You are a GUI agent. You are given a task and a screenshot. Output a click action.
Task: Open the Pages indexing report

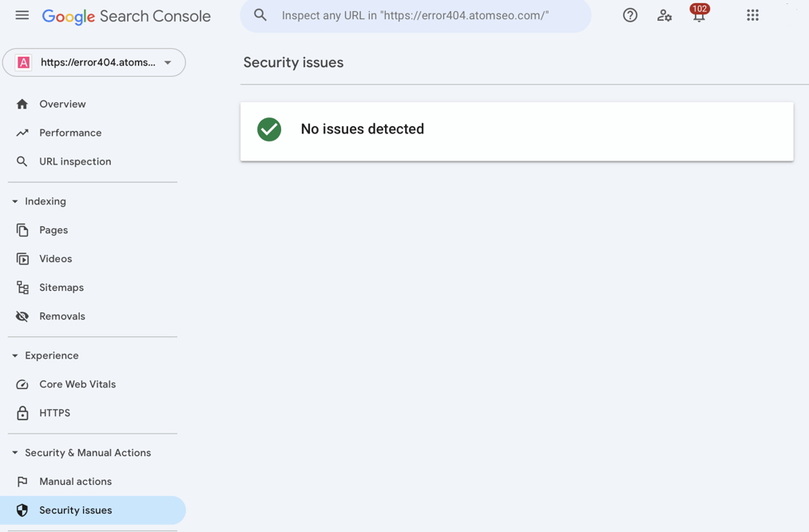coord(53,230)
